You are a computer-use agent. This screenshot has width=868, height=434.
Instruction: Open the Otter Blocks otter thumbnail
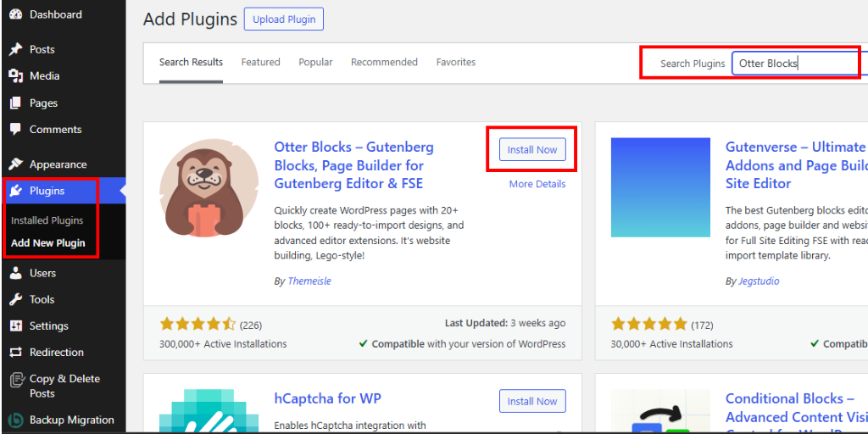pyautogui.click(x=209, y=187)
